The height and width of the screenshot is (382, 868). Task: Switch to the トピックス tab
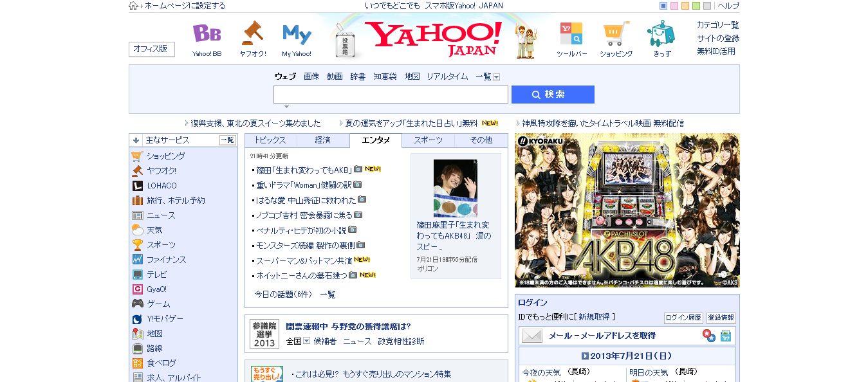271,140
